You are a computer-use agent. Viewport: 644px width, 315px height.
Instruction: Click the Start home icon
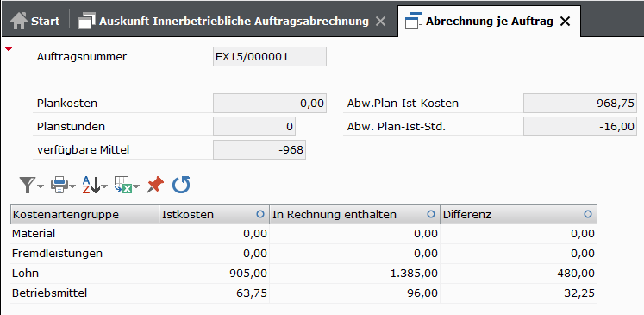tap(19, 21)
